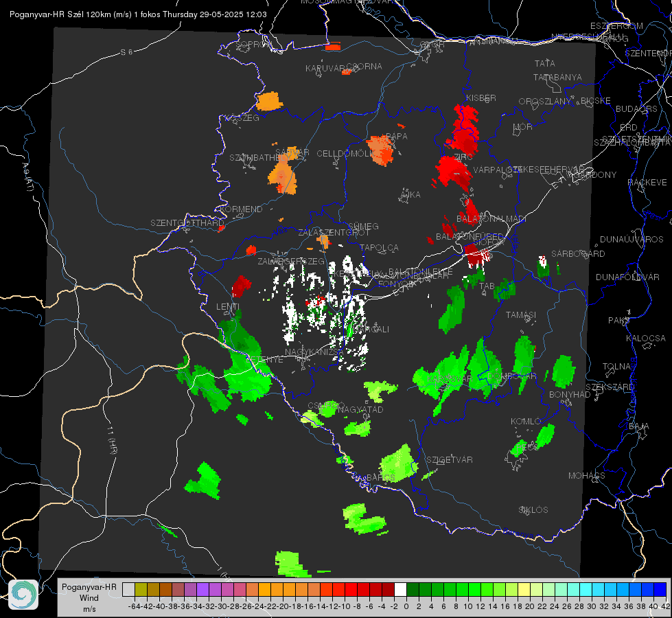Select the cyan legend swatch at 30 m/s
The width and height of the screenshot is (672, 618).
click(x=586, y=590)
